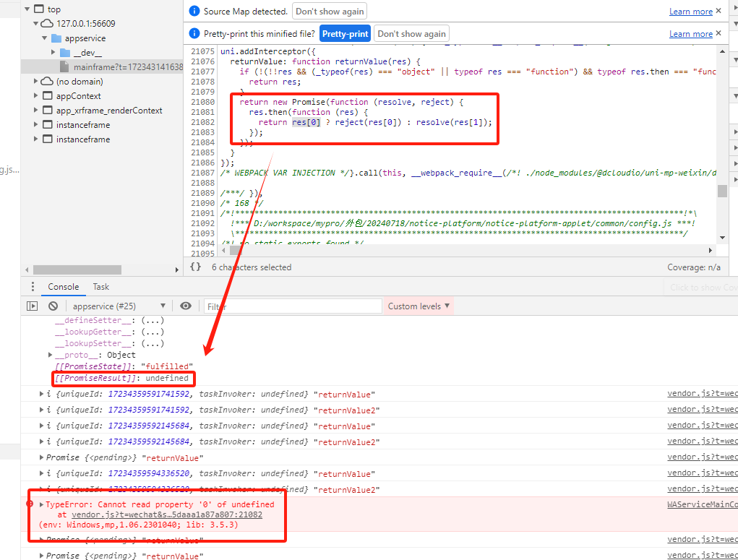Image resolution: width=738 pixels, height=560 pixels.
Task: Switch to the Console tab
Action: (63, 287)
